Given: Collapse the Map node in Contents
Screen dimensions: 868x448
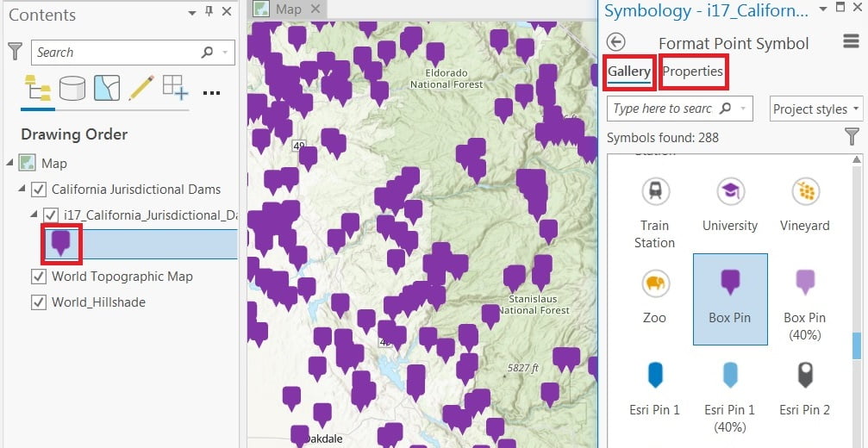Looking at the screenshot, I should click(10, 162).
